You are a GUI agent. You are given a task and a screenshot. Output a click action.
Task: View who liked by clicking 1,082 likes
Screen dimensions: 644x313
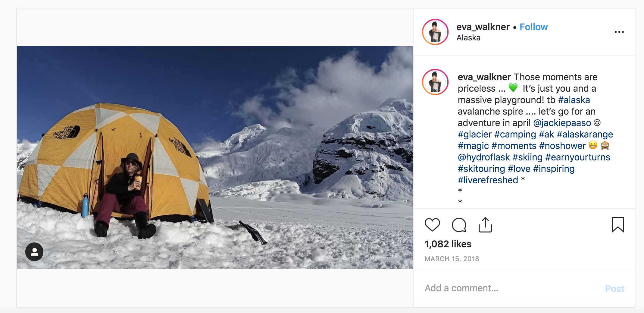[x=448, y=244]
